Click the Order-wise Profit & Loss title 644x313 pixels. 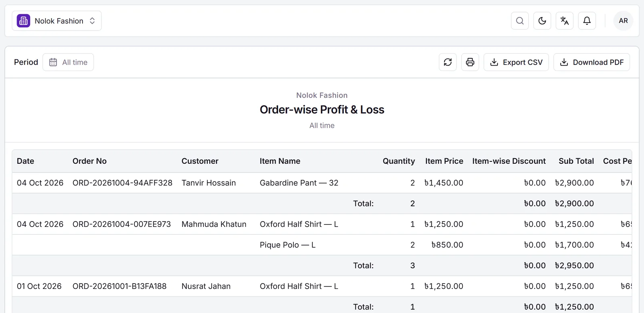322,110
